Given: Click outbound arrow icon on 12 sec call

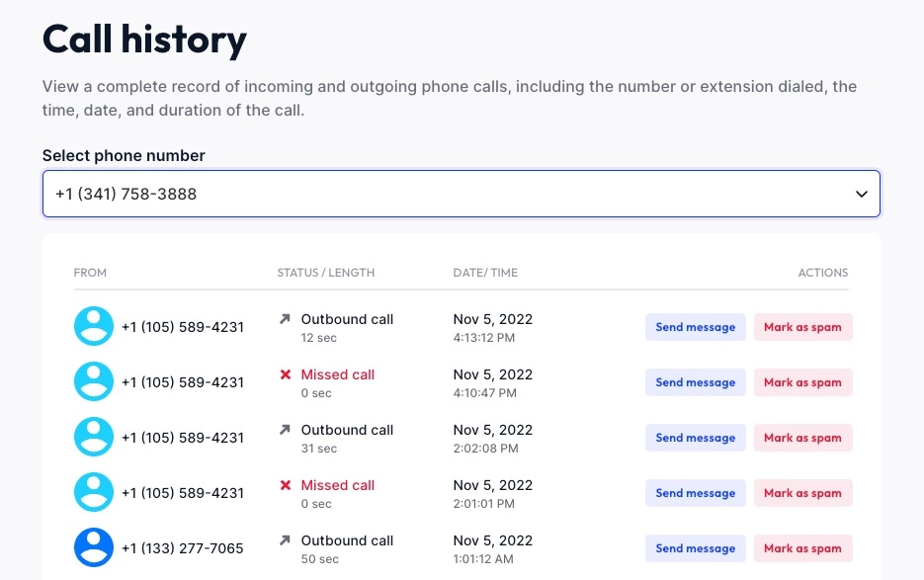Looking at the screenshot, I should pyautogui.click(x=286, y=319).
